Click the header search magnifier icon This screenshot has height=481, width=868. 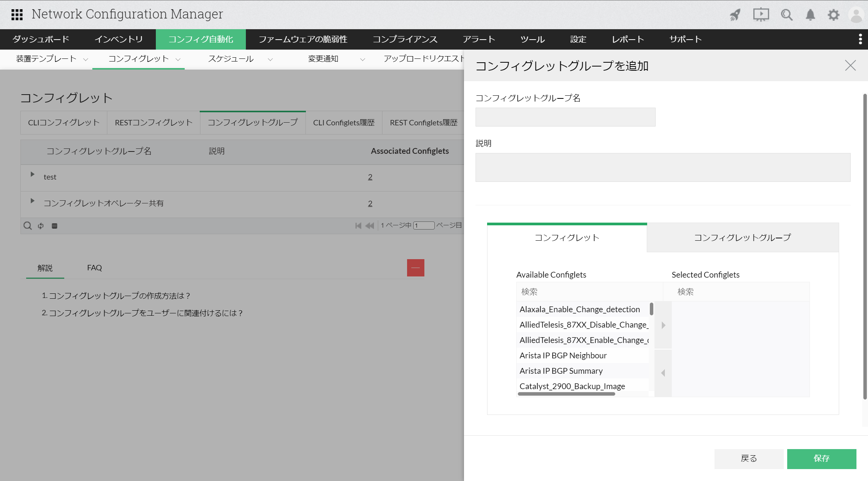pos(786,15)
